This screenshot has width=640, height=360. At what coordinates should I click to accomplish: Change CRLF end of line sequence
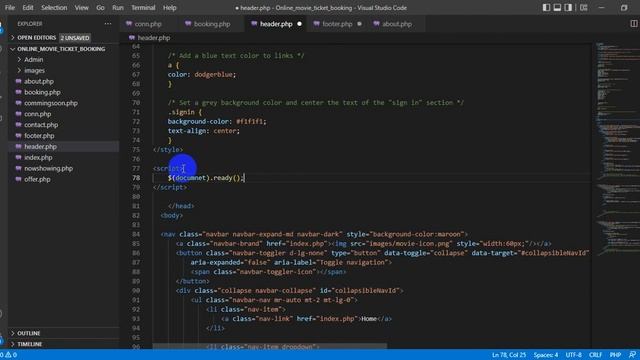click(x=596, y=355)
